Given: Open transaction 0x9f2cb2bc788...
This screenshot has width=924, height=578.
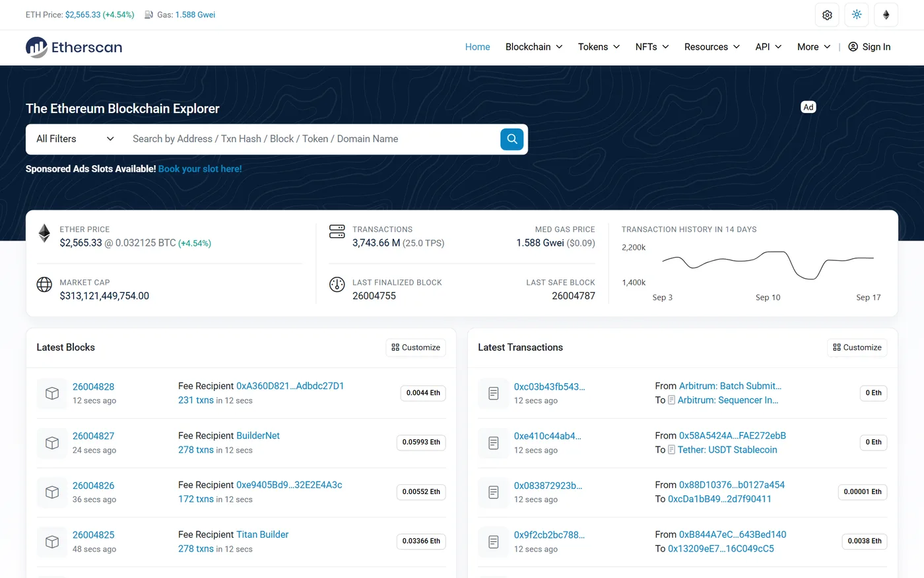Looking at the screenshot, I should pyautogui.click(x=549, y=535).
